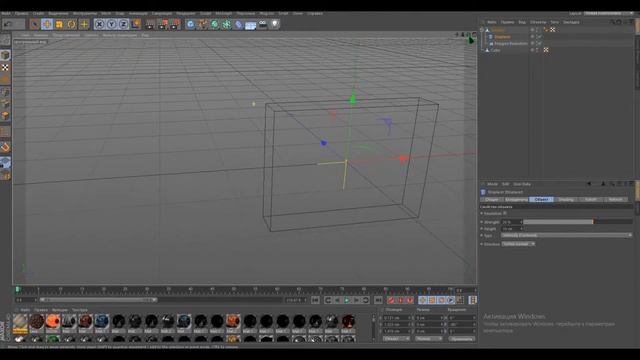Click the workplane icon in left sidebar
The height and width of the screenshot is (360, 640).
pos(5,163)
